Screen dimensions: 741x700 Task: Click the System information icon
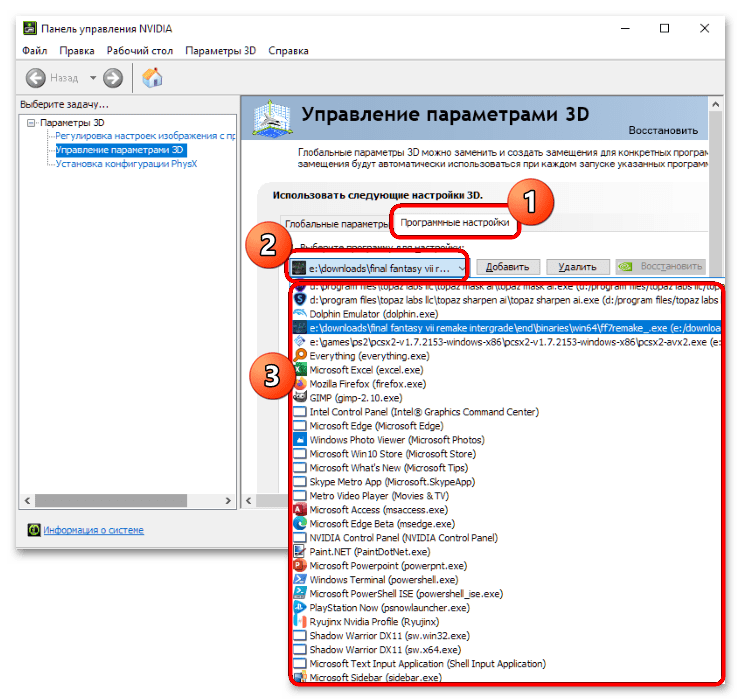pos(34,530)
